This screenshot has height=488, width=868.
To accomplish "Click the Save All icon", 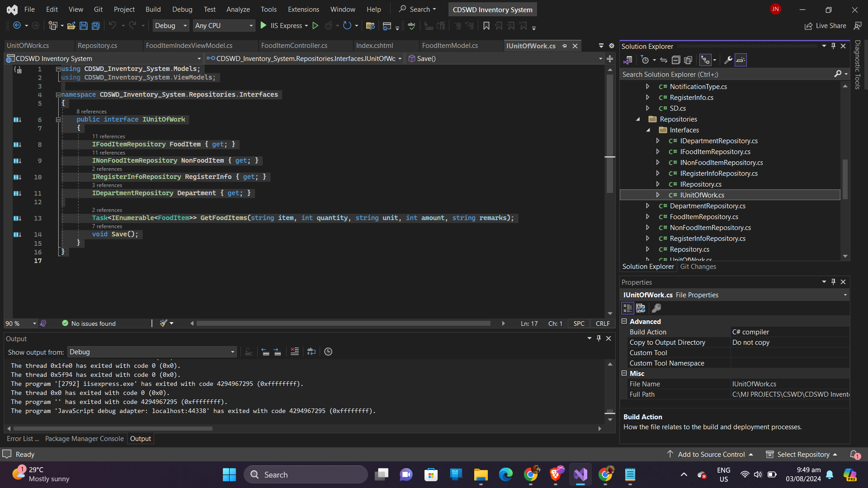I will tap(96, 26).
